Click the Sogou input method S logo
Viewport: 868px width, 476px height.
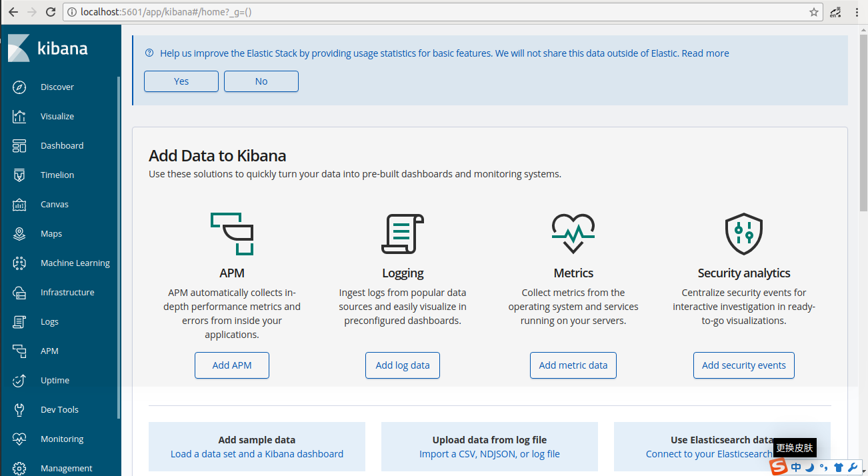[x=779, y=467]
